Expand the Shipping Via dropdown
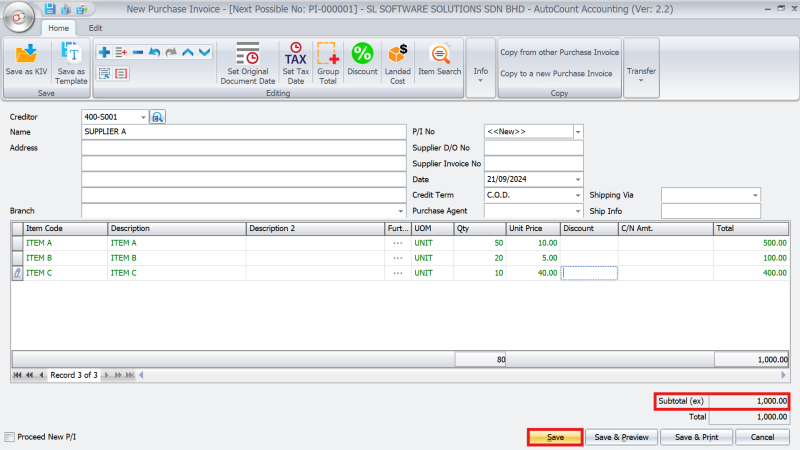 point(755,195)
